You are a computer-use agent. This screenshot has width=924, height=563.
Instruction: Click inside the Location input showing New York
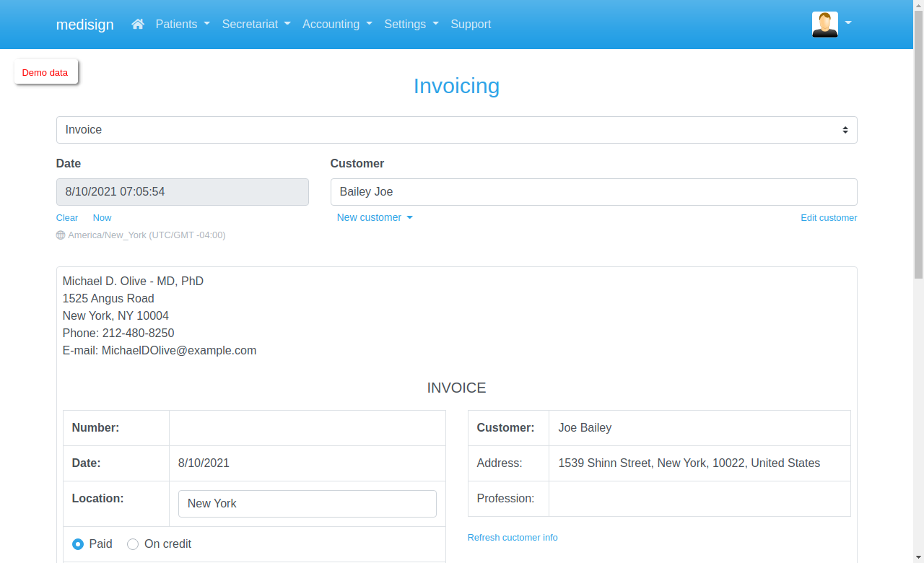pos(307,503)
